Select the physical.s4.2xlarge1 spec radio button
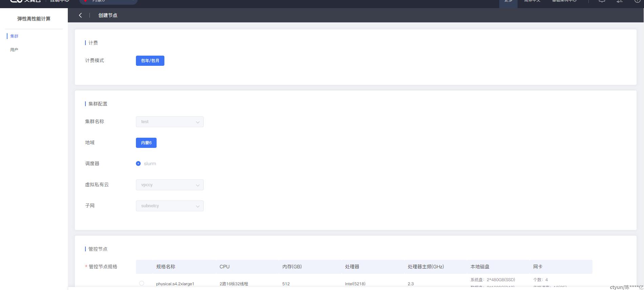The image size is (644, 290). point(142,283)
